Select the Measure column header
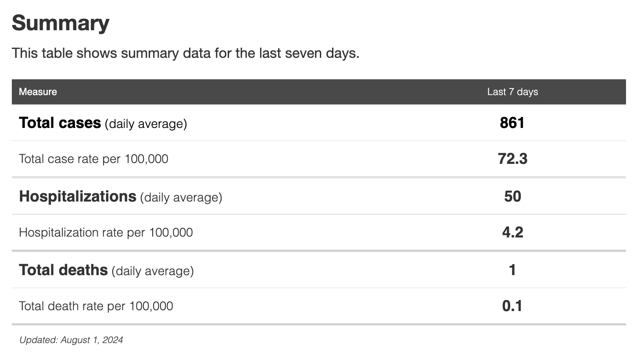Image resolution: width=644 pixels, height=354 pixels. tap(38, 92)
